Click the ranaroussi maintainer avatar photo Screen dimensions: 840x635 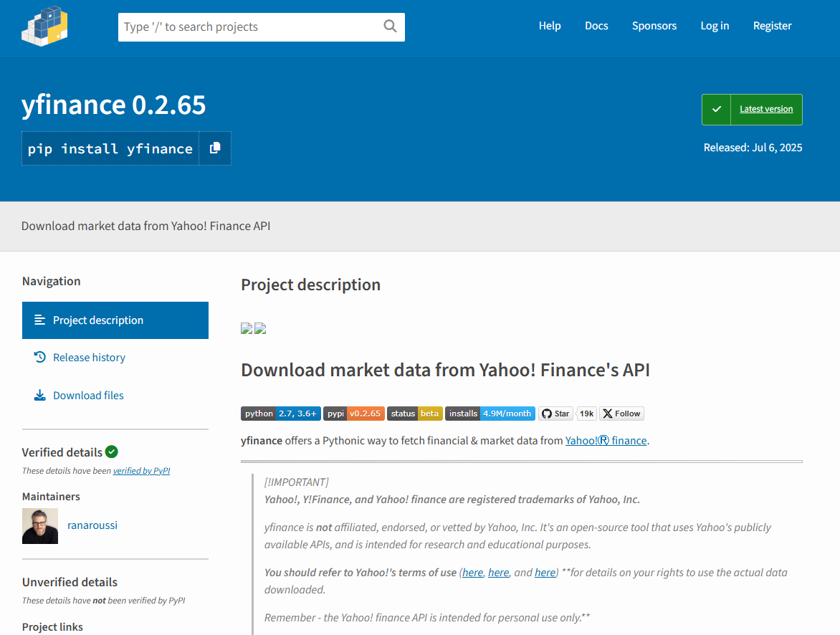click(x=39, y=526)
